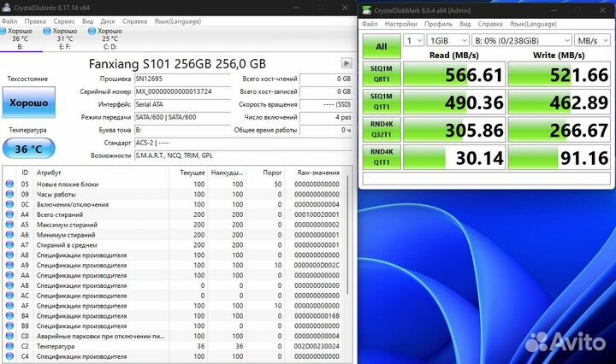Open Настройки menu in CrystalDiskMark
This screenshot has height=364, width=616.
(x=400, y=24)
